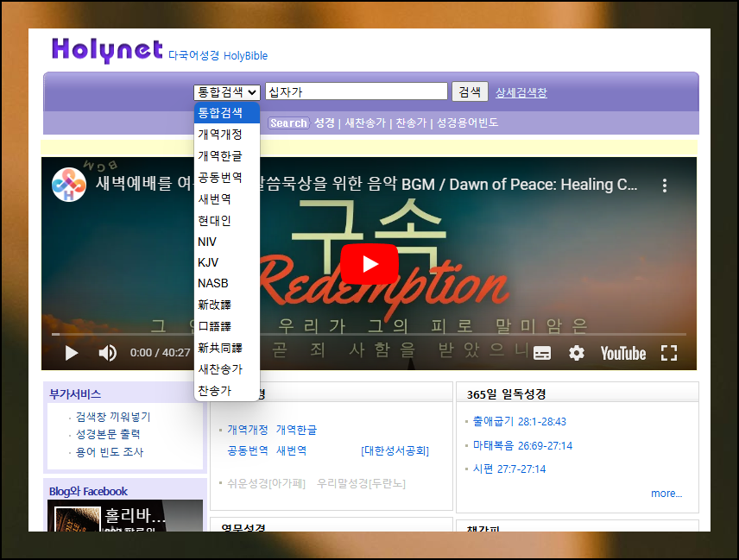Click the 검색 search button

coord(470,91)
